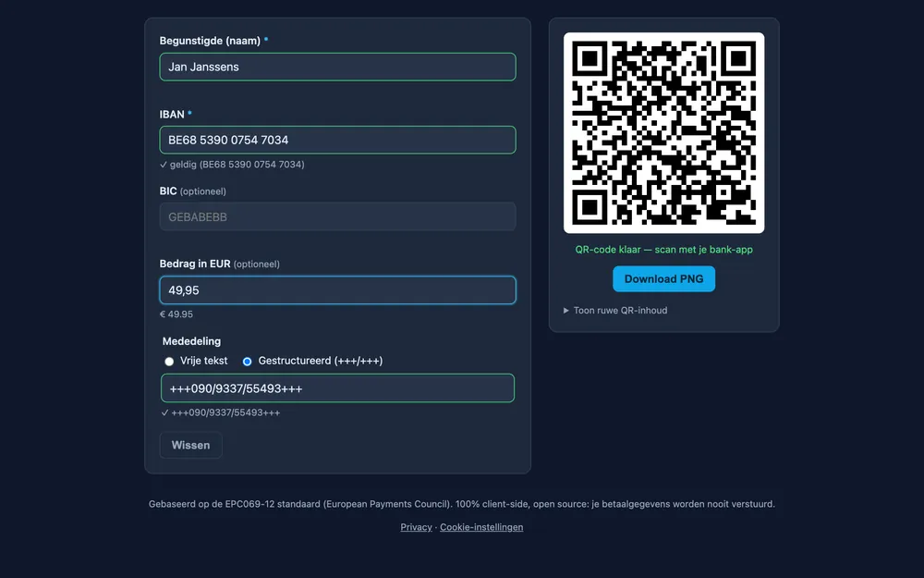Click the IBAN input field

pyautogui.click(x=337, y=140)
